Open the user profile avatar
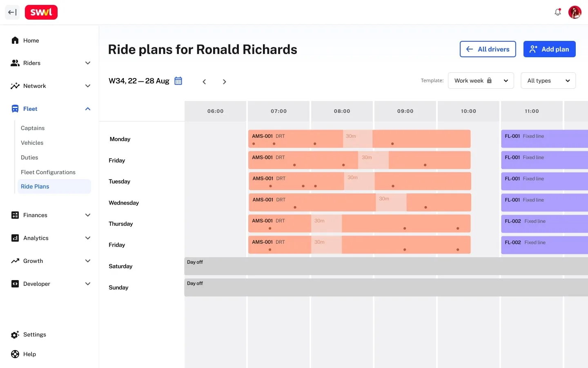Image resolution: width=588 pixels, height=368 pixels. pyautogui.click(x=575, y=12)
